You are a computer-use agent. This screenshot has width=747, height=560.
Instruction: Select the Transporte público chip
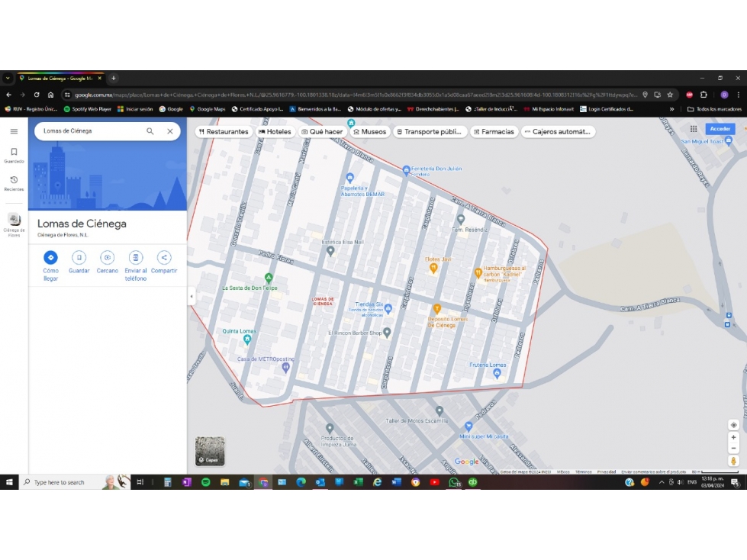(x=430, y=131)
